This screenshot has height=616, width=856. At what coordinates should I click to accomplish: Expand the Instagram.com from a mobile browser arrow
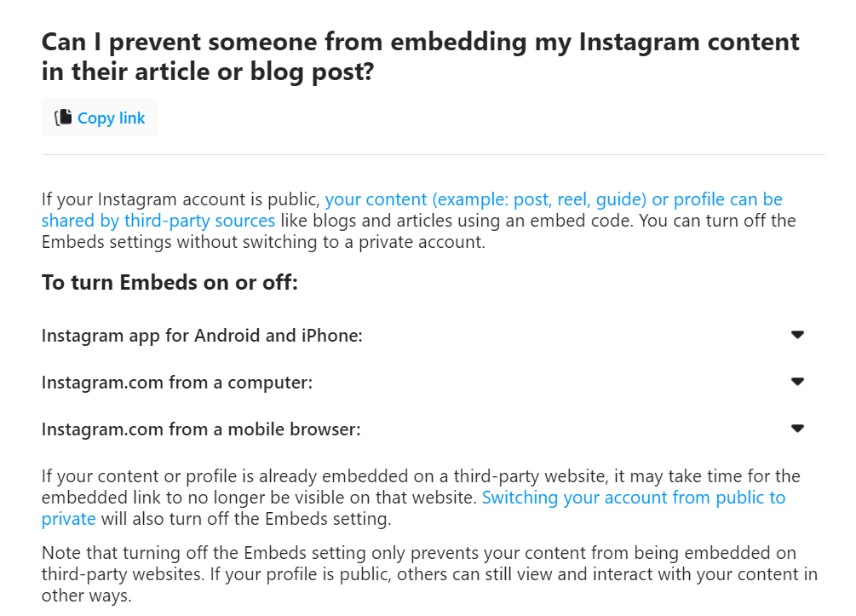point(797,429)
